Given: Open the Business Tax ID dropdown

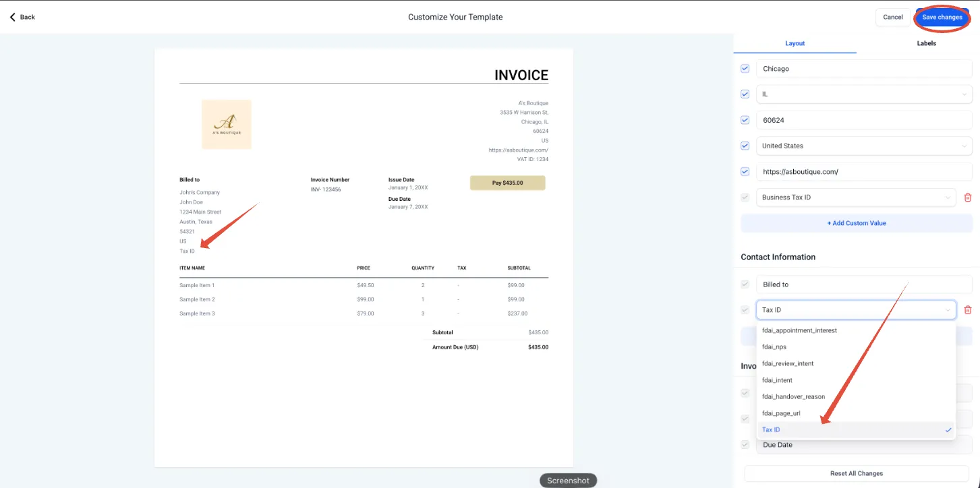Looking at the screenshot, I should [856, 197].
